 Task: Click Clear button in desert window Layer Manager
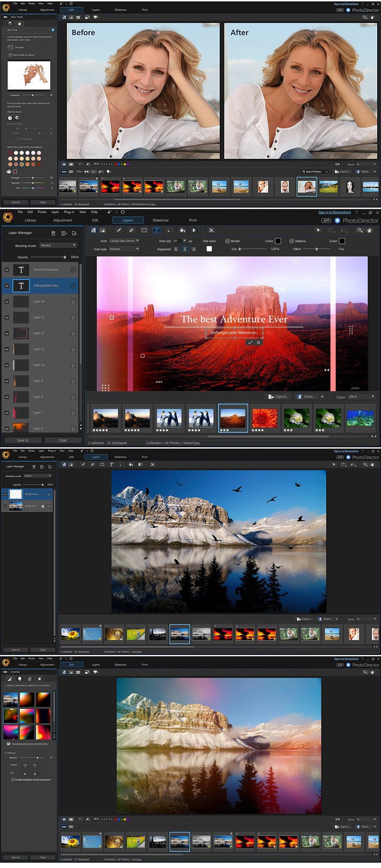click(63, 440)
